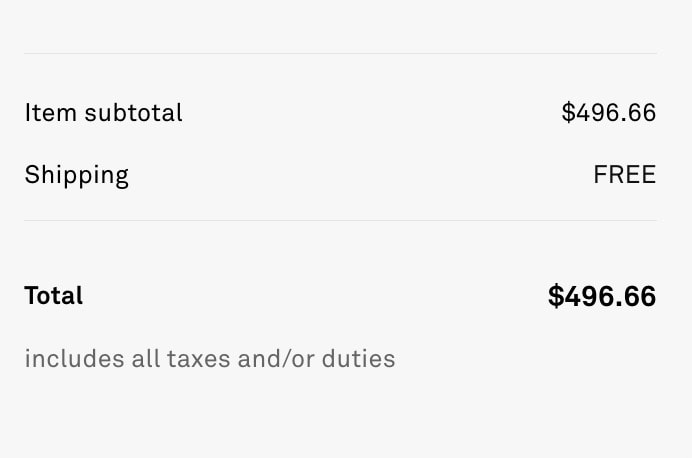692x458 pixels.
Task: Select the FREE shipping value
Action: pos(624,174)
